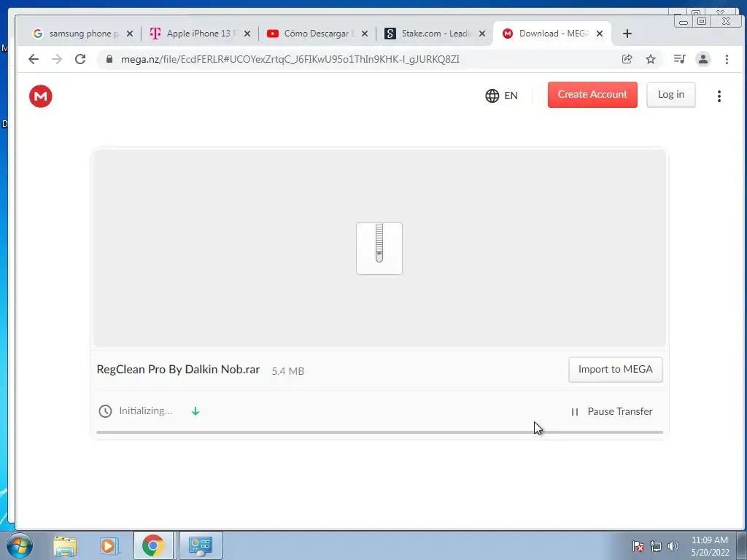Click the green download arrow icon
Viewport: 747px width, 560px height.
(x=196, y=411)
